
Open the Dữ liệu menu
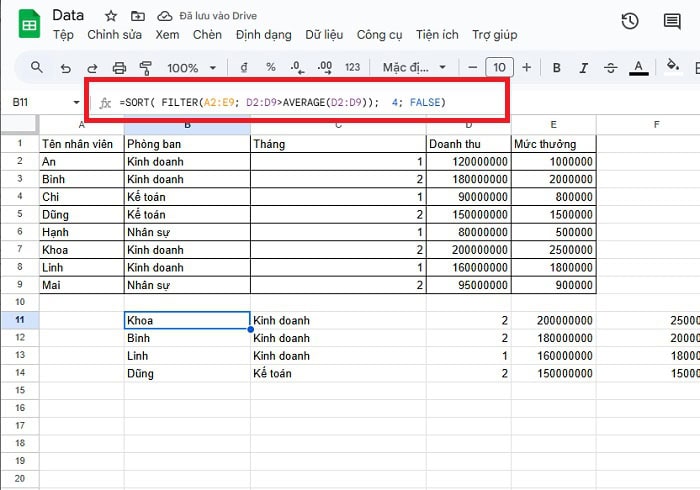tap(323, 35)
